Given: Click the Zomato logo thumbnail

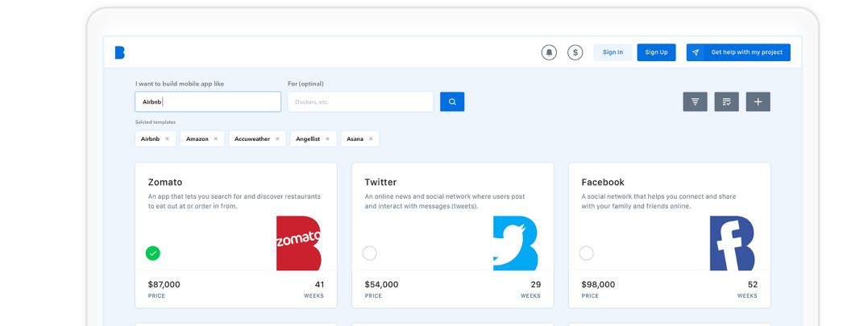Looking at the screenshot, I should click(x=298, y=243).
